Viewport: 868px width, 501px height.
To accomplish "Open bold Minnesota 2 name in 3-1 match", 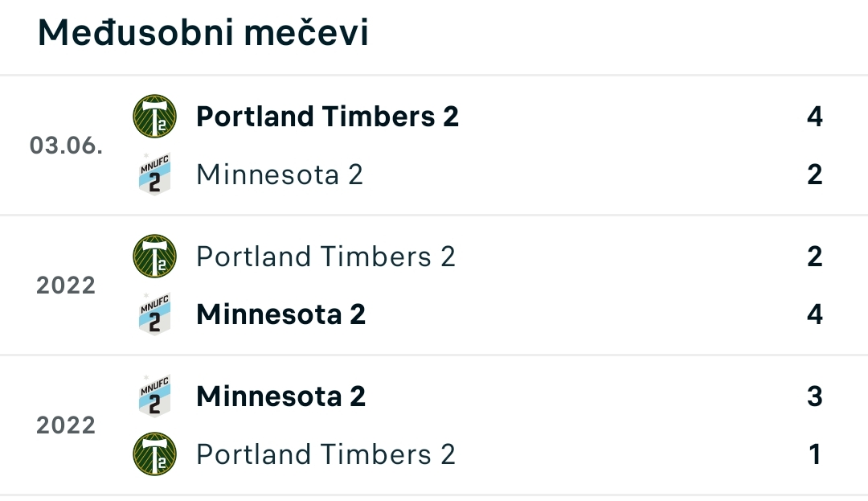I will (x=281, y=396).
